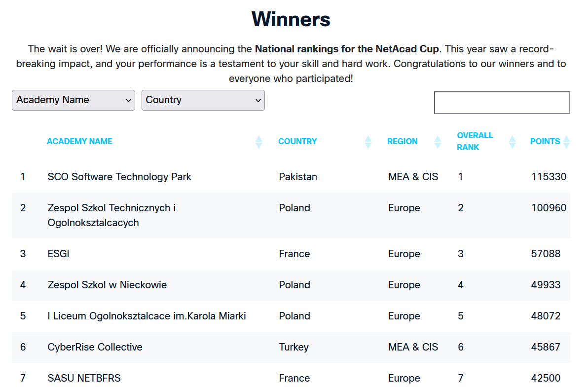This screenshot has height=391, width=588.
Task: Click the ACADEMY NAME column header
Action: pos(79,142)
